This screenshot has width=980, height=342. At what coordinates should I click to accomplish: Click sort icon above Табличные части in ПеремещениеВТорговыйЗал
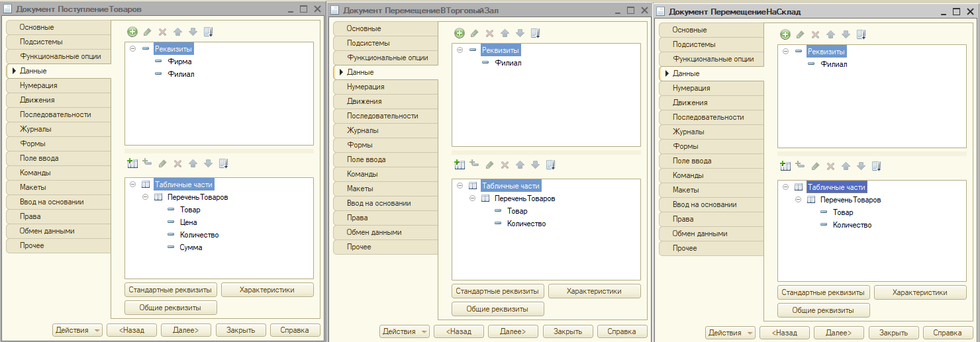click(550, 164)
